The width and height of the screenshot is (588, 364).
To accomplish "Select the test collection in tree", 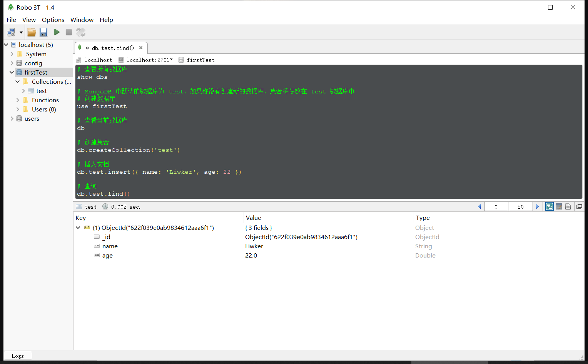I will 42,91.
